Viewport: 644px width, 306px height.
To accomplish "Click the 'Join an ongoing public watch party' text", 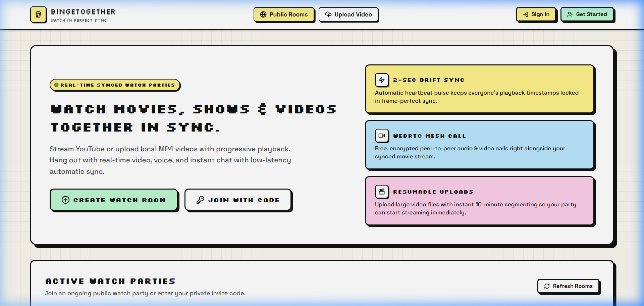I will 145,293.
